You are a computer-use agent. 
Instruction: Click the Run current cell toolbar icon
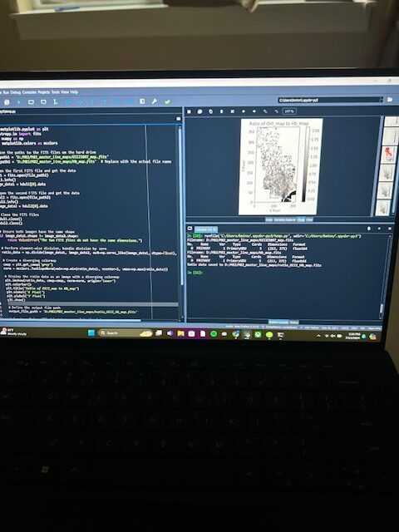(31, 101)
